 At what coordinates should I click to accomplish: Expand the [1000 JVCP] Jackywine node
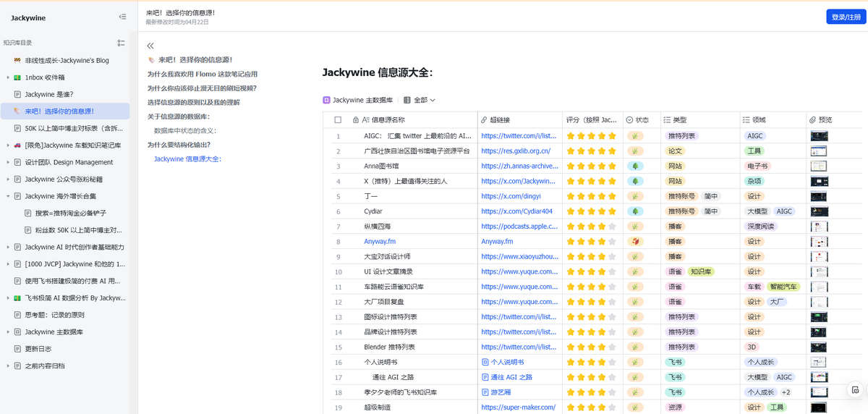(x=8, y=264)
